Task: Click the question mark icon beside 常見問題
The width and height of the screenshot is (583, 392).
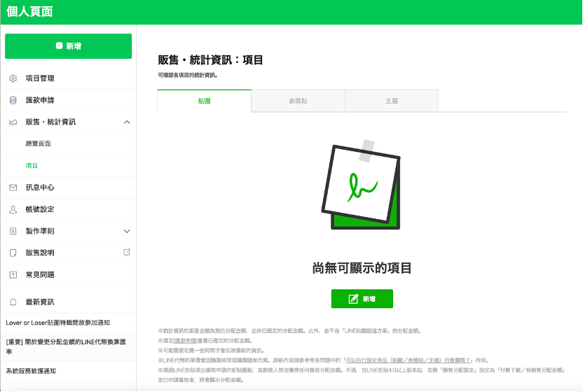Action: [13, 275]
